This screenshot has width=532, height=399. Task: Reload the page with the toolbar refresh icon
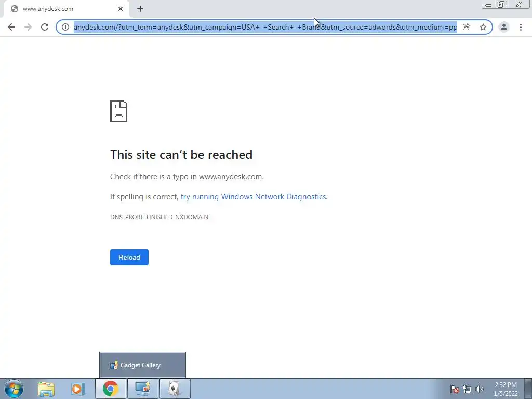tap(45, 27)
